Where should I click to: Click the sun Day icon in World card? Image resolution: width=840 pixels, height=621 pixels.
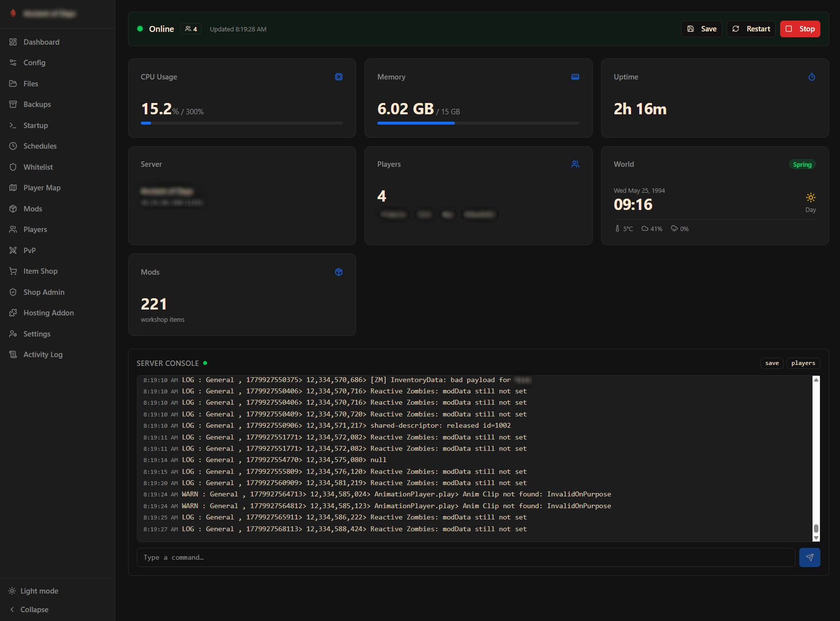point(811,198)
